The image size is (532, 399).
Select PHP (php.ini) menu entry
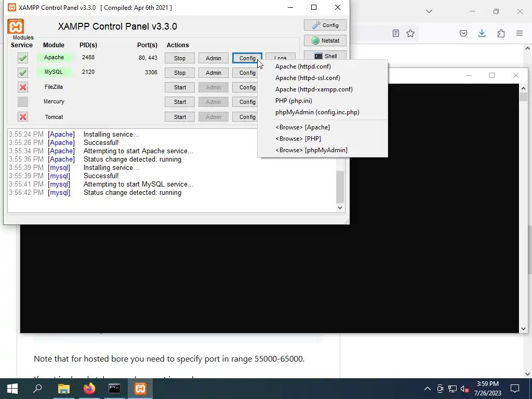pyautogui.click(x=323, y=101)
